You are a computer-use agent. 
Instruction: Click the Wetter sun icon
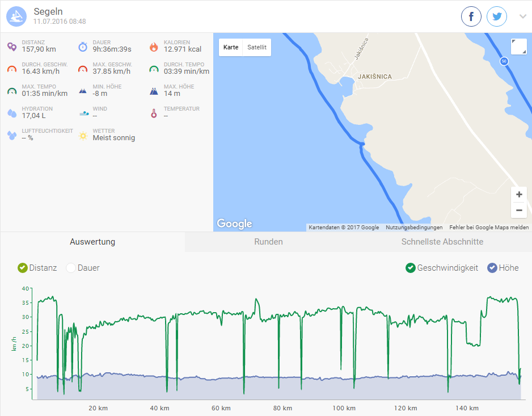click(83, 135)
